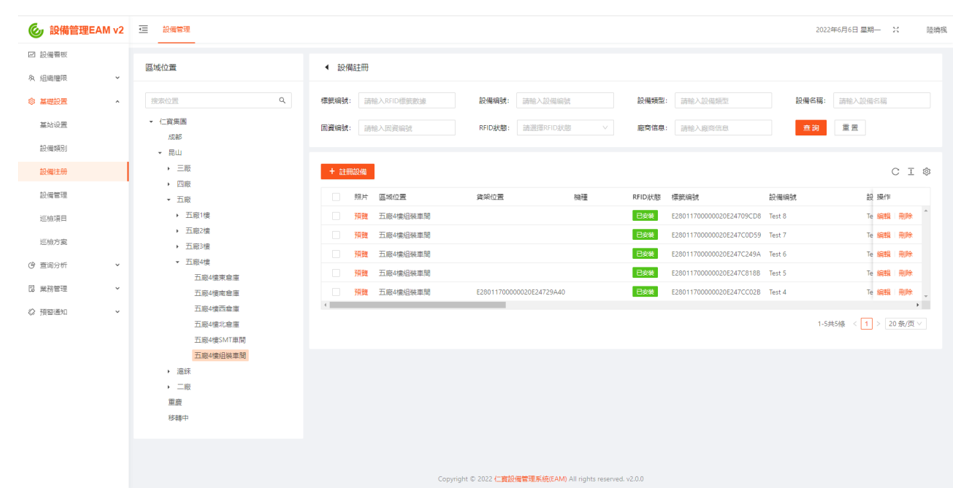Select the checkbox for the Test 8 row
Image resolution: width=973 pixels, height=494 pixels.
[336, 216]
